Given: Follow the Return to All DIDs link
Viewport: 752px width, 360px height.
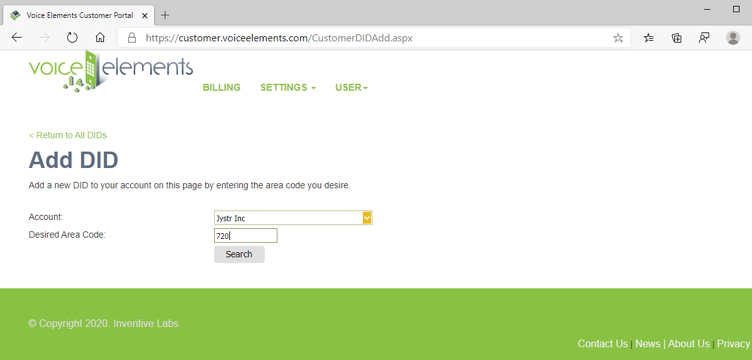Looking at the screenshot, I should pos(68,136).
